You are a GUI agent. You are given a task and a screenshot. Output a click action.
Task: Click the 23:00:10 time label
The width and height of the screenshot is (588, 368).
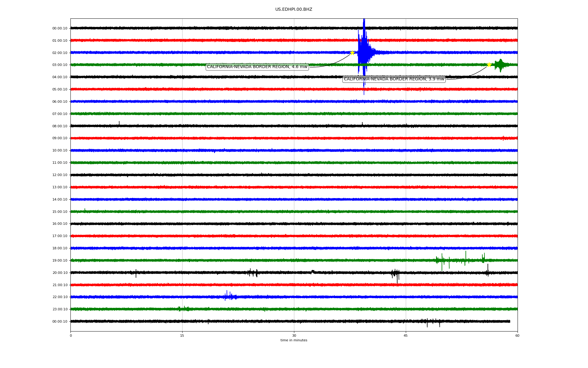(60, 309)
